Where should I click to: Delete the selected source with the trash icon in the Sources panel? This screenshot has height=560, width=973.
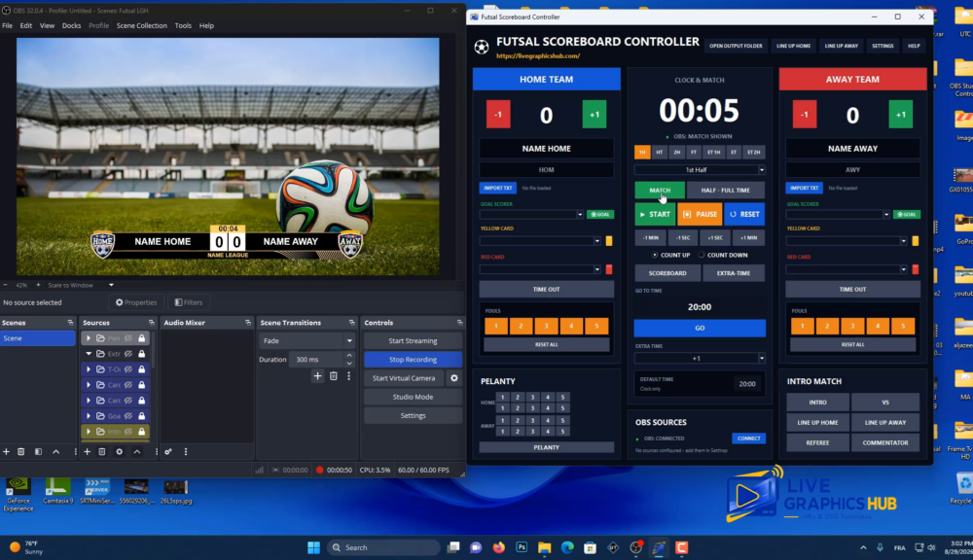point(102,452)
